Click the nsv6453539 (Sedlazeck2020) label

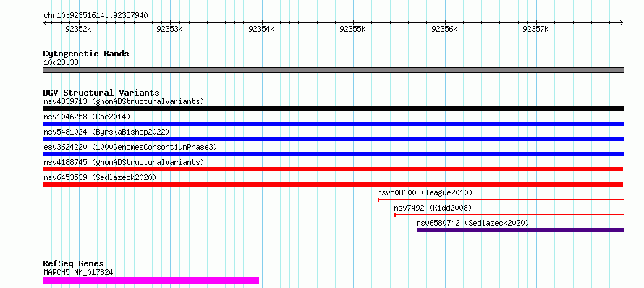tap(100, 177)
